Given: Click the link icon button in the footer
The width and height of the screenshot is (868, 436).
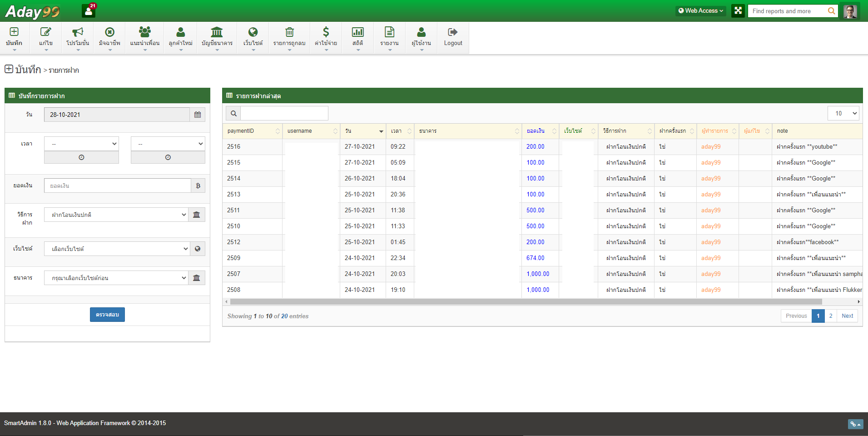Looking at the screenshot, I should pyautogui.click(x=855, y=424).
